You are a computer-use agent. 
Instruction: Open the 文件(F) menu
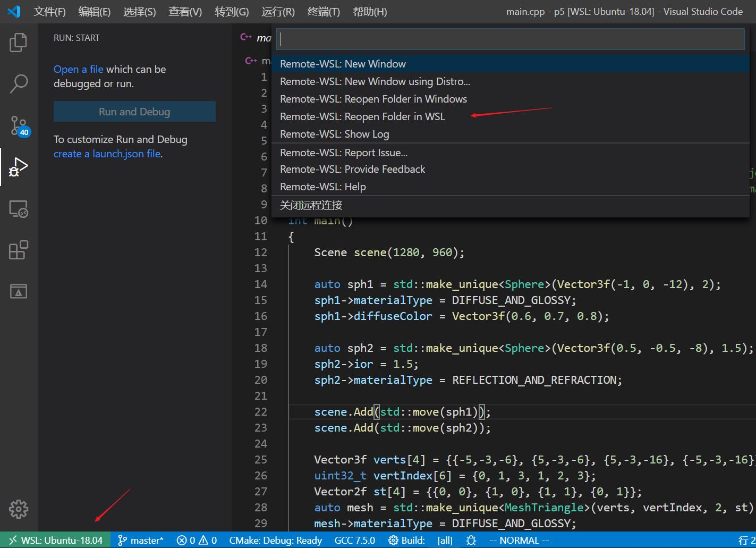pos(49,12)
